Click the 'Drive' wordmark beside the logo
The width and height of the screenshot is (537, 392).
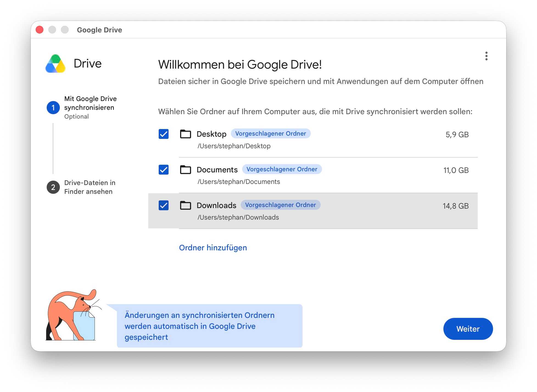[x=88, y=64]
